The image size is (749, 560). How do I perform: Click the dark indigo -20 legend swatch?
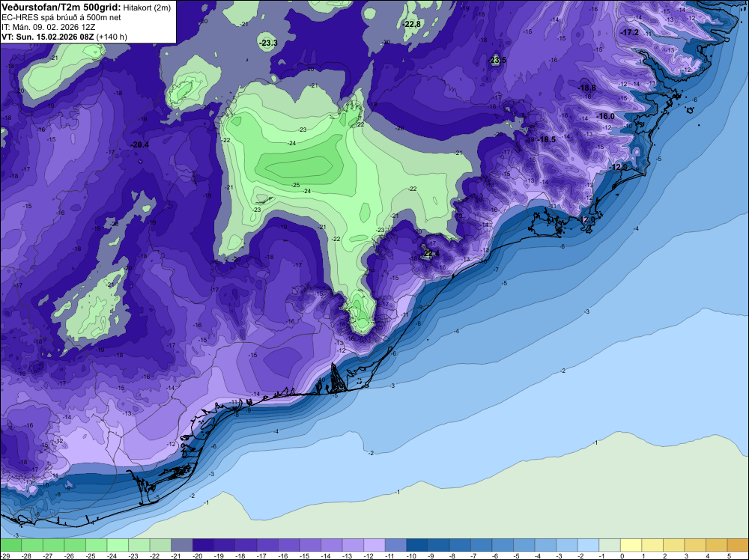point(203,545)
